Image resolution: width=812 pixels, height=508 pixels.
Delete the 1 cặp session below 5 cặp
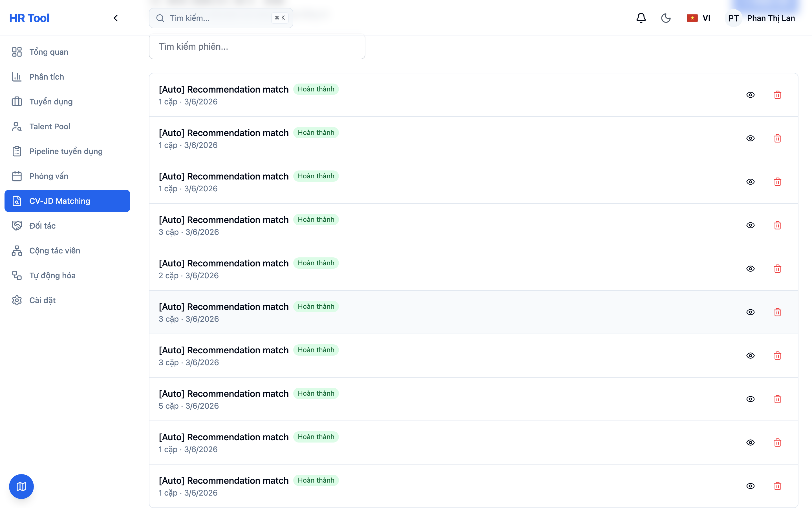[x=777, y=443]
